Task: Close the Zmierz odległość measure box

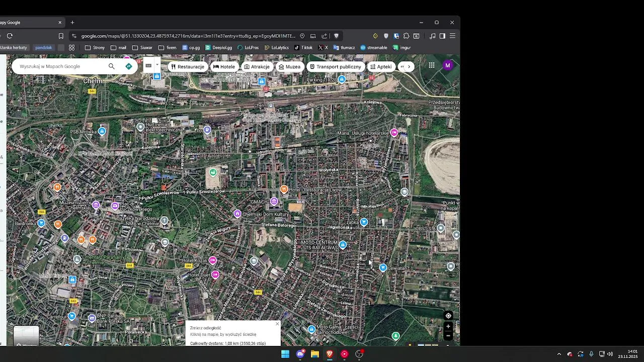Action: pos(277,324)
